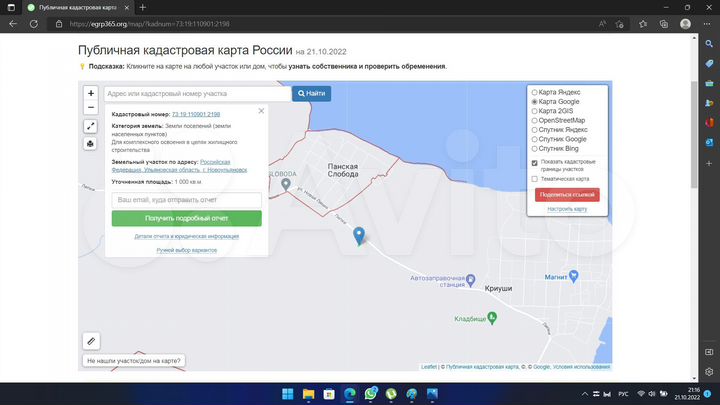Focus the email report input field
The height and width of the screenshot is (405, 720).
click(186, 200)
